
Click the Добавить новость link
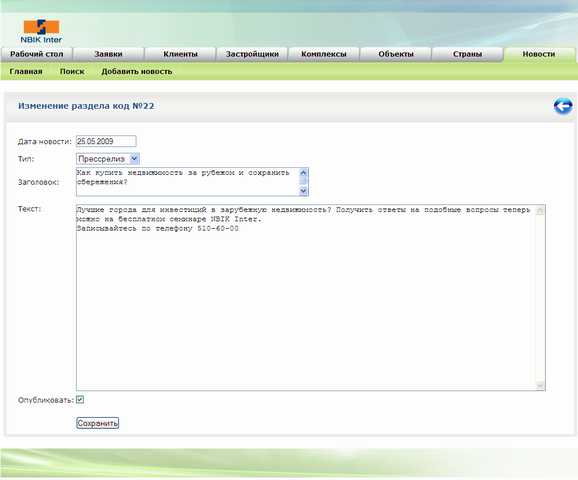tap(137, 72)
